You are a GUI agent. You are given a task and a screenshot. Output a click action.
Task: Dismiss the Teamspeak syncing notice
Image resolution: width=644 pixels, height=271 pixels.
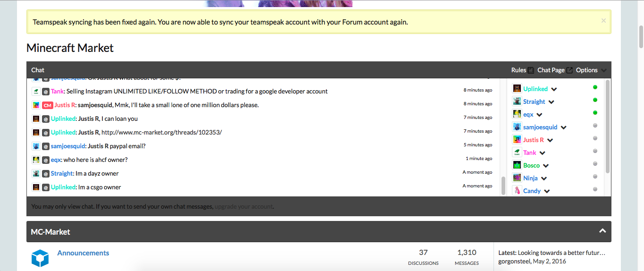603,20
